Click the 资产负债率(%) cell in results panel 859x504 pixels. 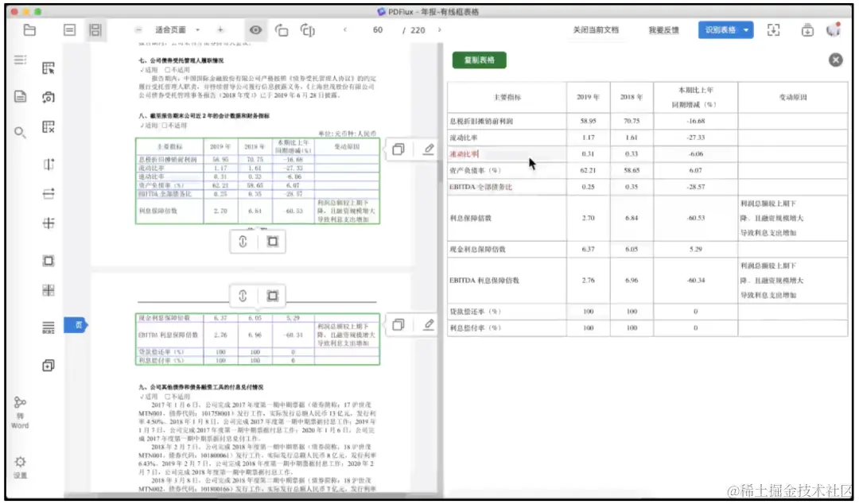click(507, 170)
